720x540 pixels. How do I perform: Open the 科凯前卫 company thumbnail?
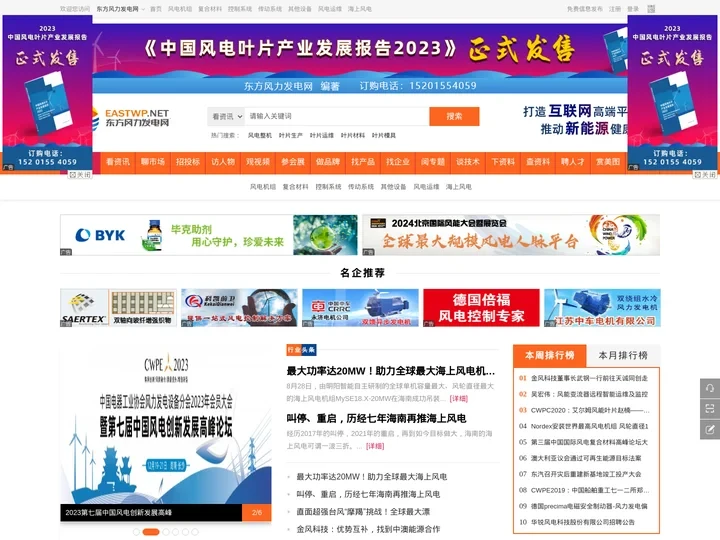pyautogui.click(x=239, y=308)
